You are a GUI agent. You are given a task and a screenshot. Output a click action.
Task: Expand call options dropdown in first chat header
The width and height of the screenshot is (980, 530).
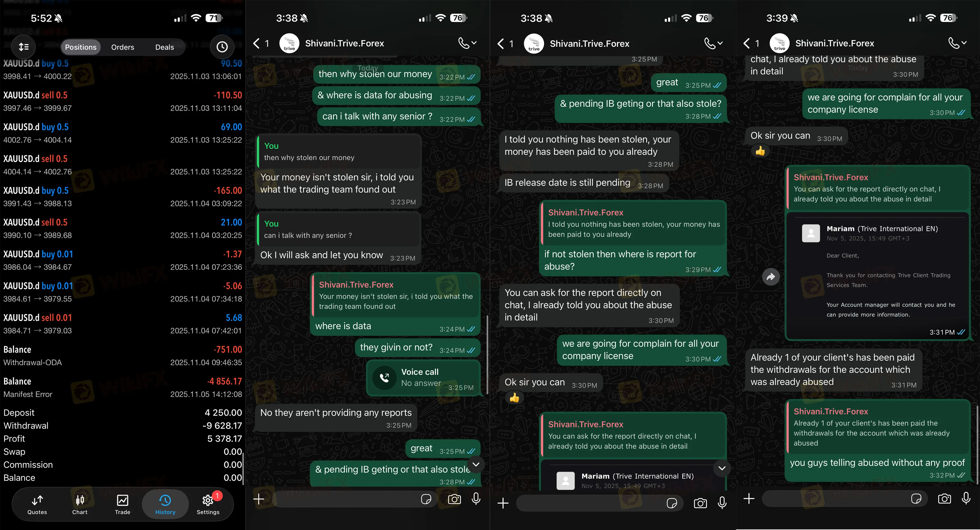pyautogui.click(x=467, y=43)
